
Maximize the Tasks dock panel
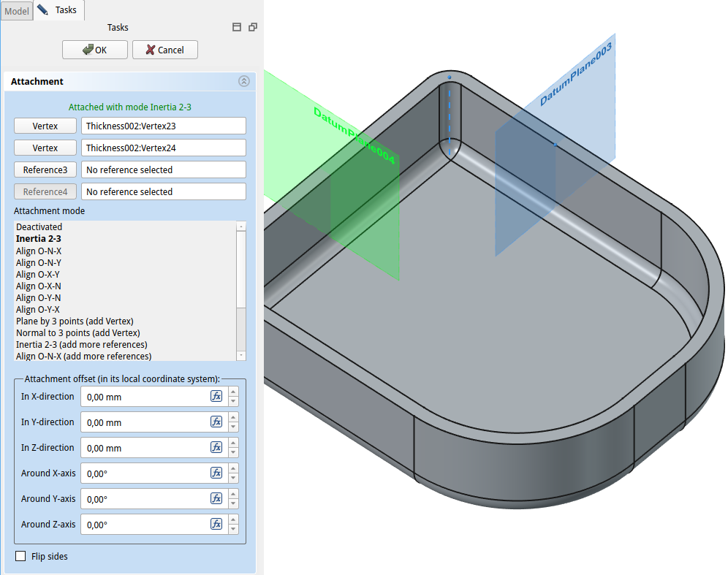(x=237, y=27)
